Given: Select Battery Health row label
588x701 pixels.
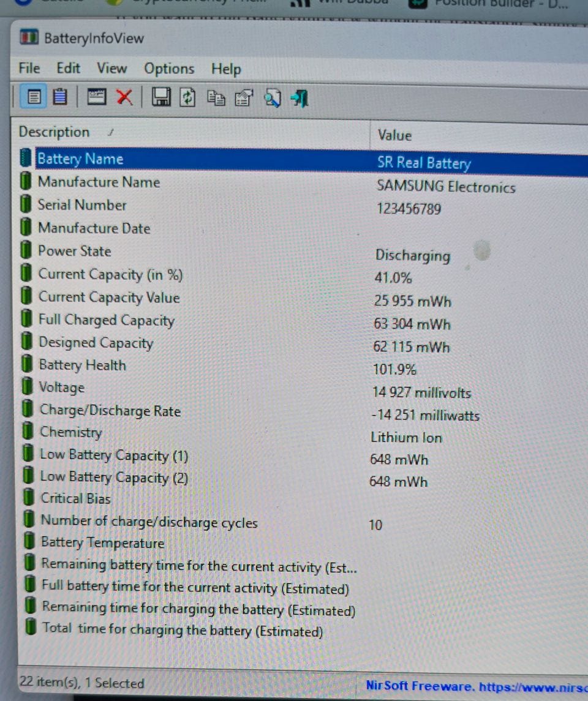Looking at the screenshot, I should 83,365.
